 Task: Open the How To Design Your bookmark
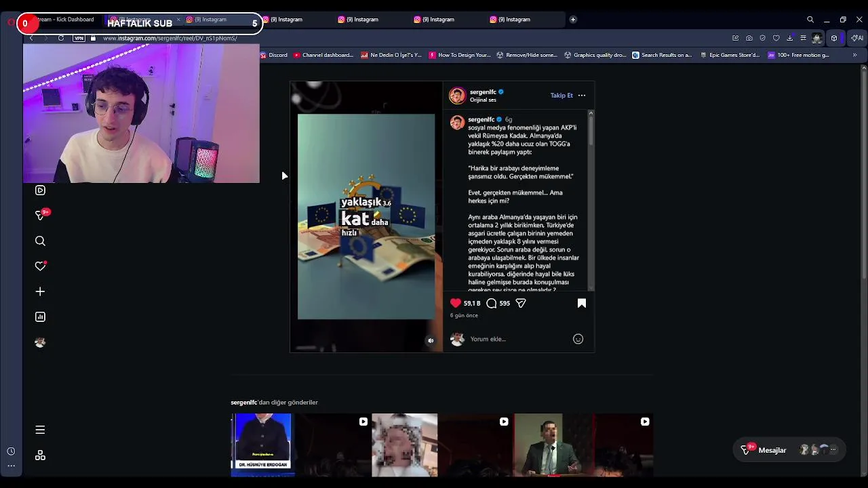pos(460,55)
